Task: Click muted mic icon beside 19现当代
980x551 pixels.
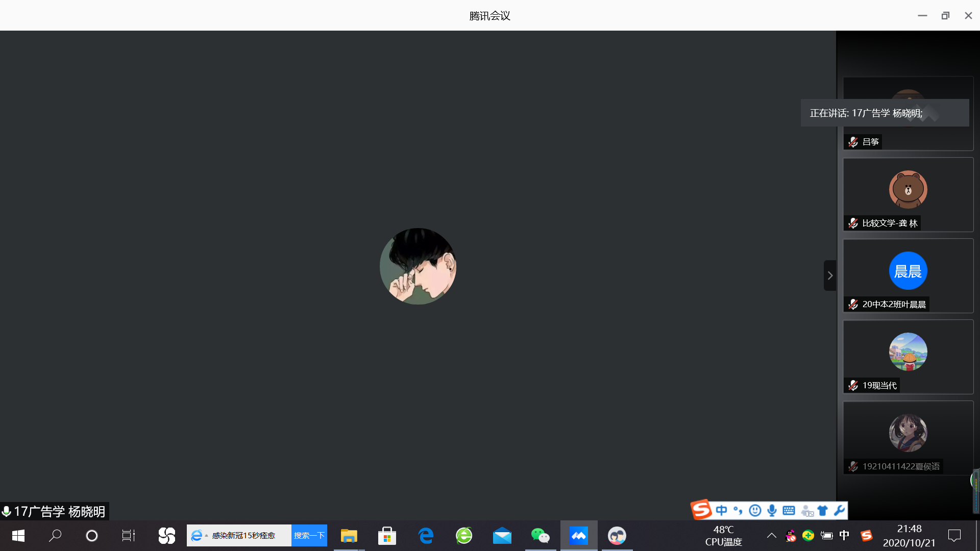Action: click(x=853, y=386)
